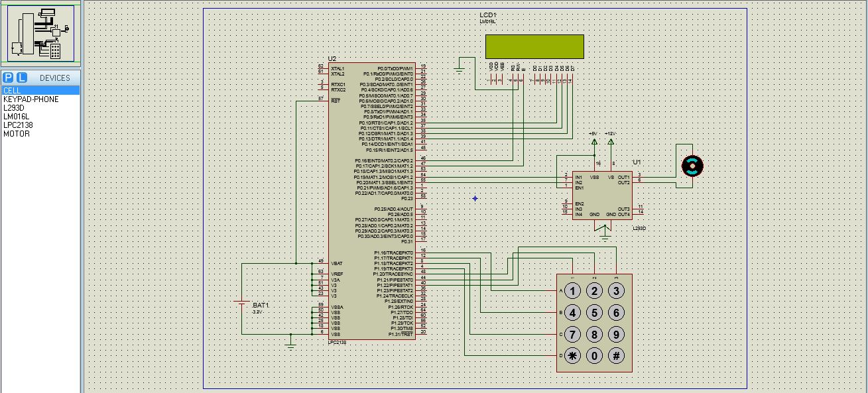Click the P pick devices icon
The image size is (868, 393).
pos(9,78)
